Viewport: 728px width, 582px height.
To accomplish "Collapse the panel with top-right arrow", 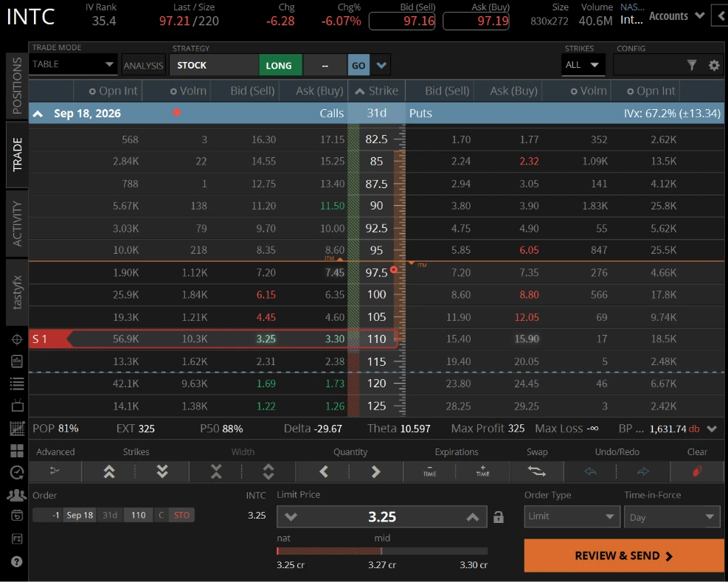I will [721, 16].
